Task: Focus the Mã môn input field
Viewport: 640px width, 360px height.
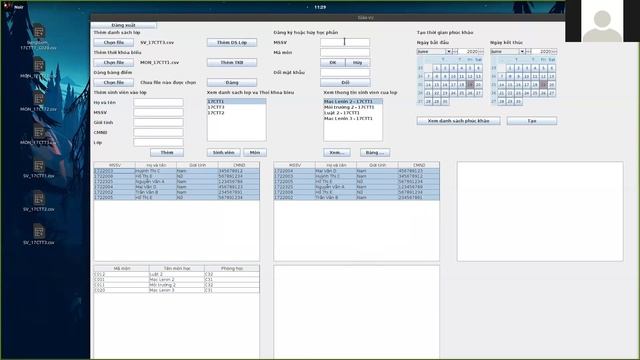Action: [x=345, y=52]
